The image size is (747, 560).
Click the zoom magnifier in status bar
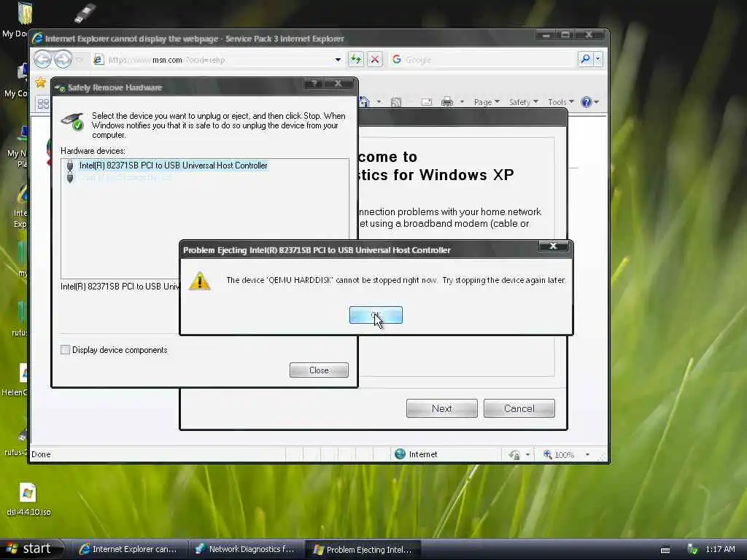pos(547,455)
